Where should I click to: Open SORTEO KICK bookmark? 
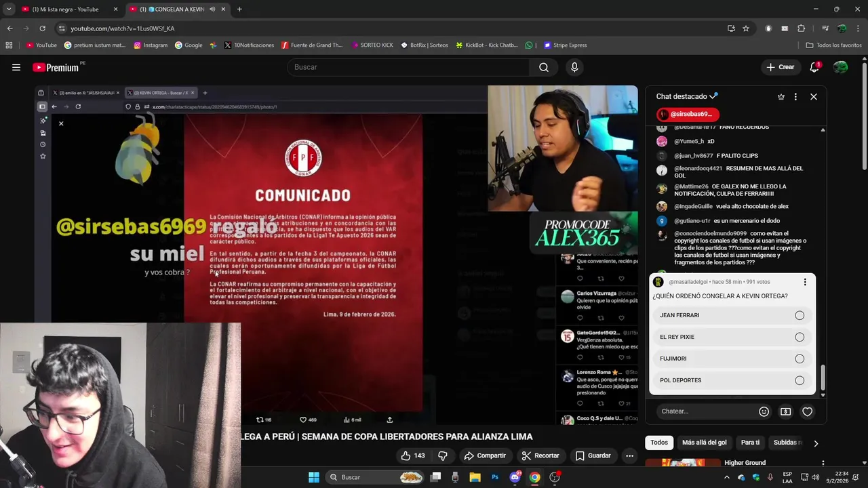pyautogui.click(x=372, y=45)
